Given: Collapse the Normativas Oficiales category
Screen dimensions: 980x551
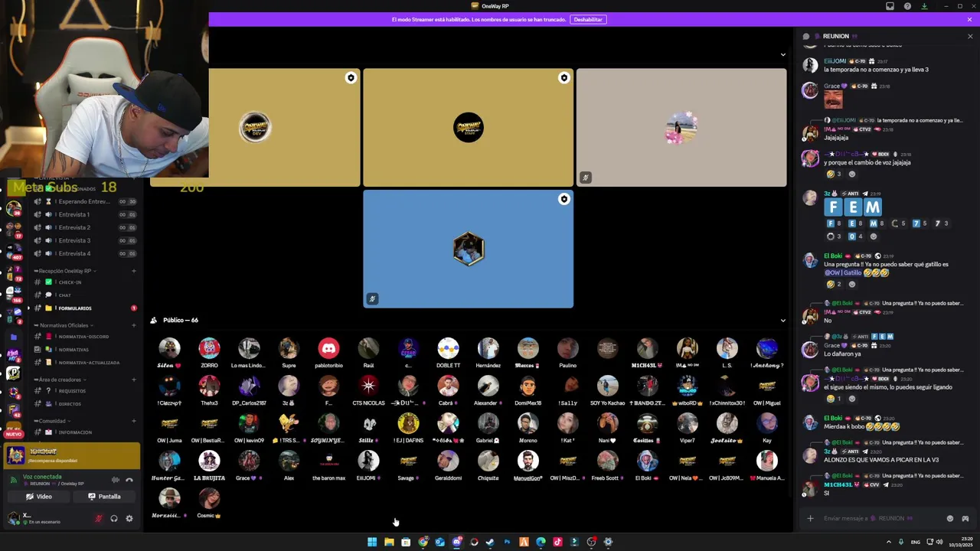Looking at the screenshot, I should (x=64, y=325).
